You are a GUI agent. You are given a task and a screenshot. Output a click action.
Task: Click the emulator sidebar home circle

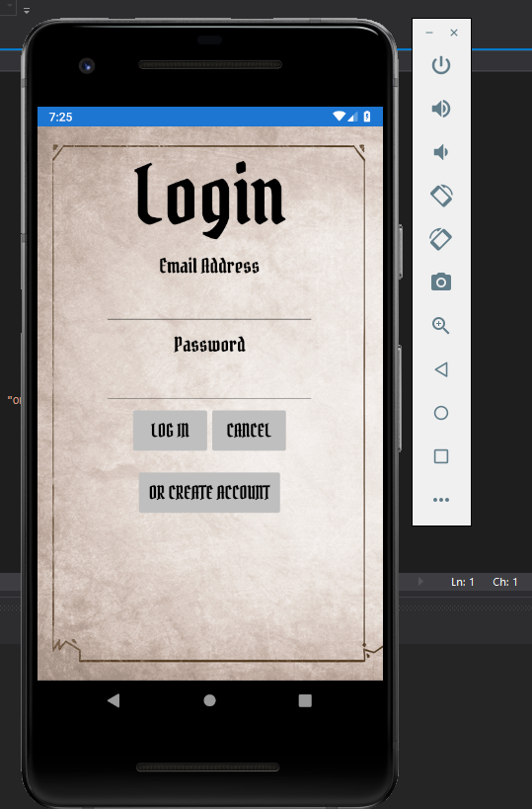click(441, 413)
